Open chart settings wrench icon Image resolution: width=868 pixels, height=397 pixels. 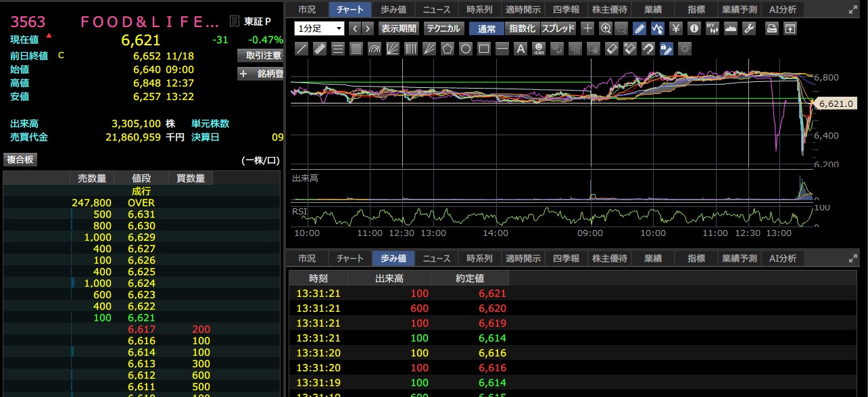[x=749, y=28]
